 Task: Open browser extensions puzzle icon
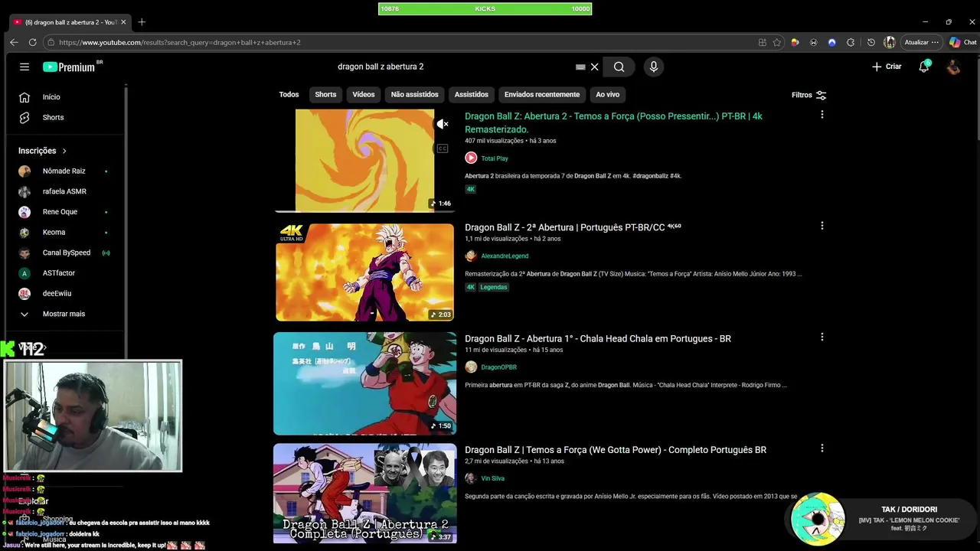[x=851, y=42]
